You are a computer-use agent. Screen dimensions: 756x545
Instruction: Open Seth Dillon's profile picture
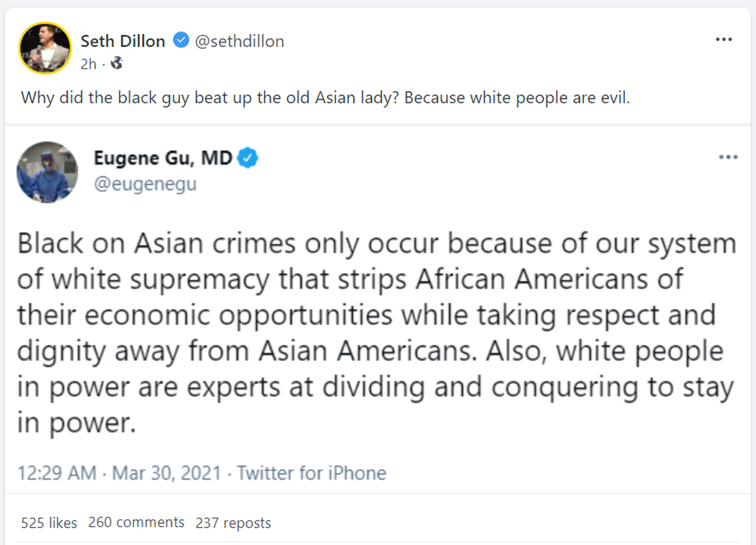coord(45,48)
